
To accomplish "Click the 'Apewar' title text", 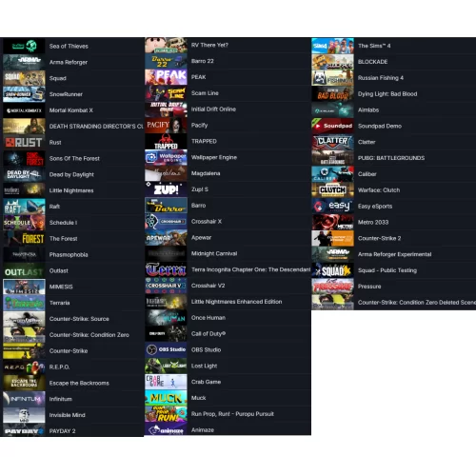I will (201, 237).
